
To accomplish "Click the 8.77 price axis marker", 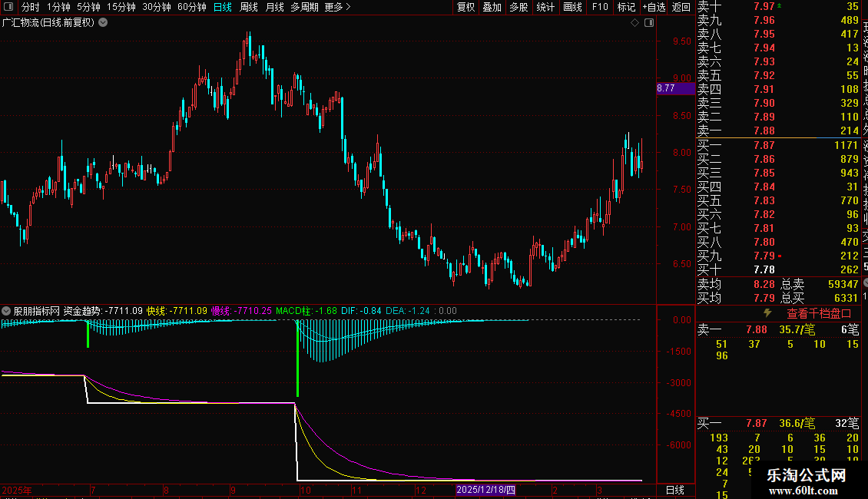I will [x=675, y=88].
